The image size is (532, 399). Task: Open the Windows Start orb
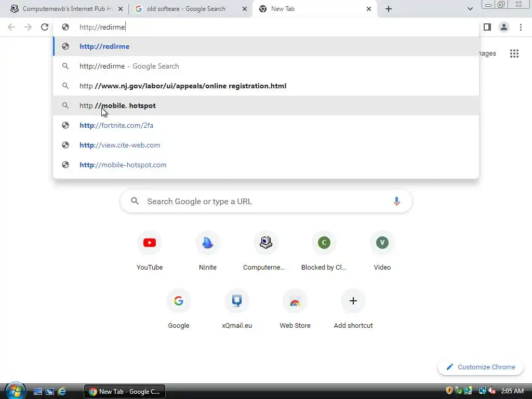point(16,390)
